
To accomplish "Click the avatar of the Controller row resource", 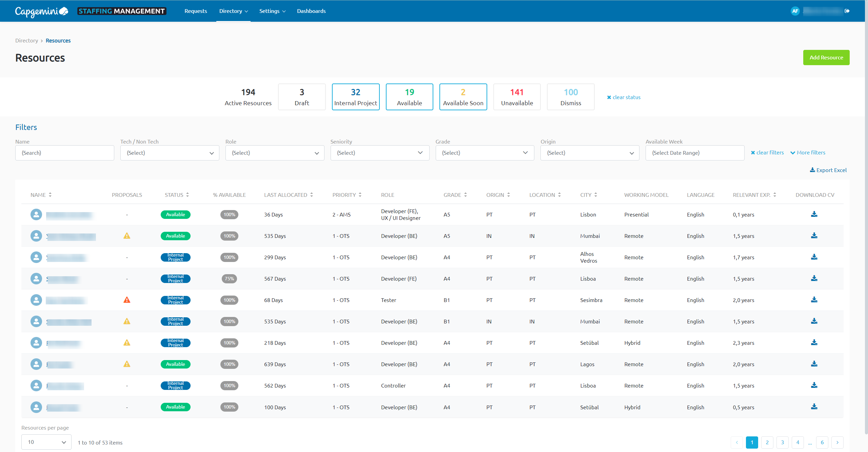I will 36,385.
